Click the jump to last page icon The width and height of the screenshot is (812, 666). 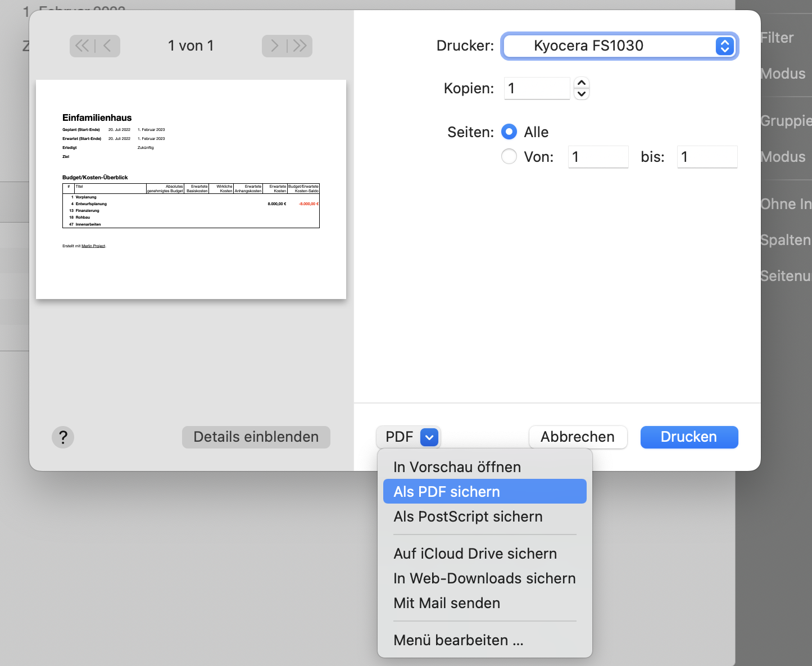(301, 46)
